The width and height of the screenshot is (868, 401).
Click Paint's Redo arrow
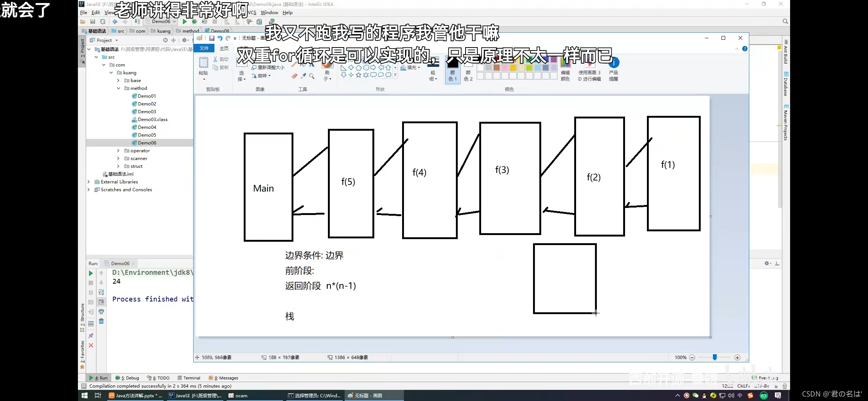coord(228,38)
